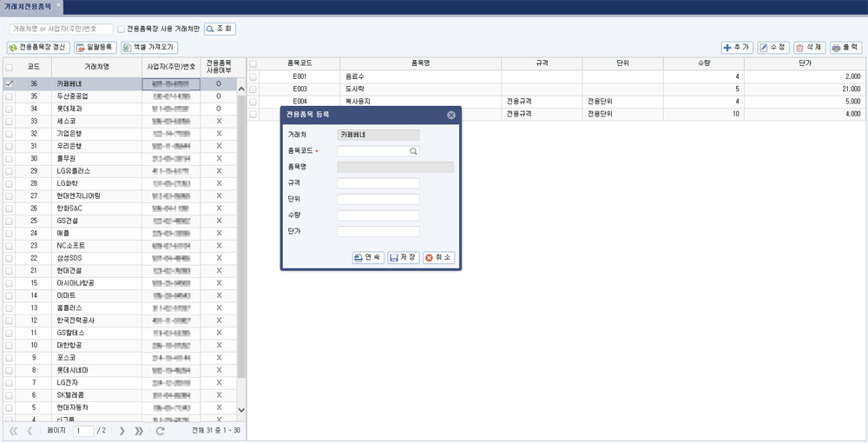Click the 단가 input field in dialog

378,231
